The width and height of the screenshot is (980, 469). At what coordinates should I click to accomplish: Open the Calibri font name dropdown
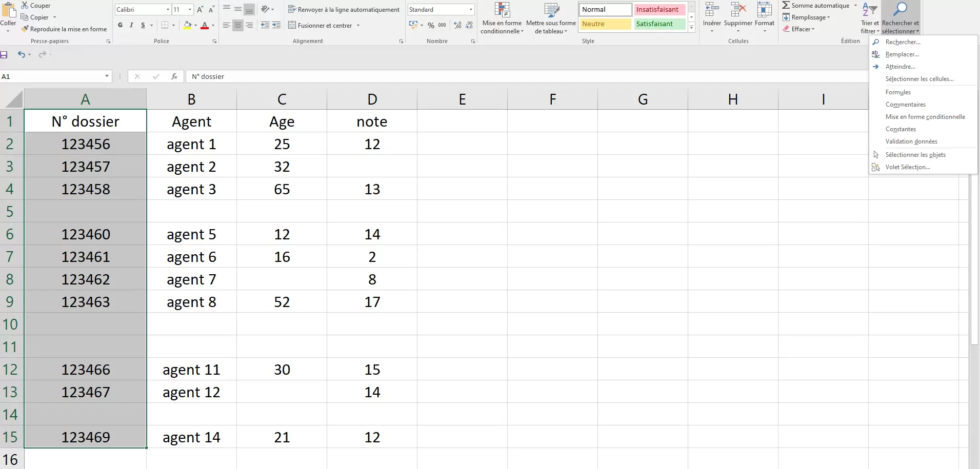click(168, 9)
